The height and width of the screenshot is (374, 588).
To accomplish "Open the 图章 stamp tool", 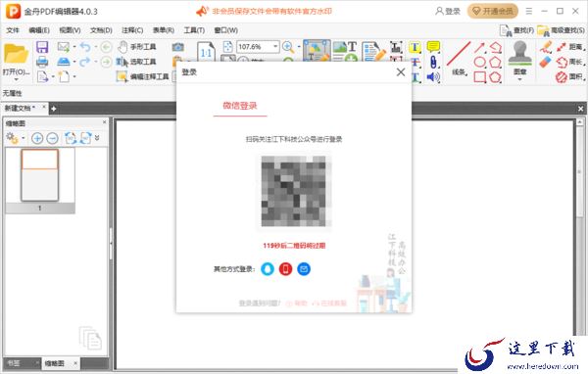I will (x=519, y=57).
